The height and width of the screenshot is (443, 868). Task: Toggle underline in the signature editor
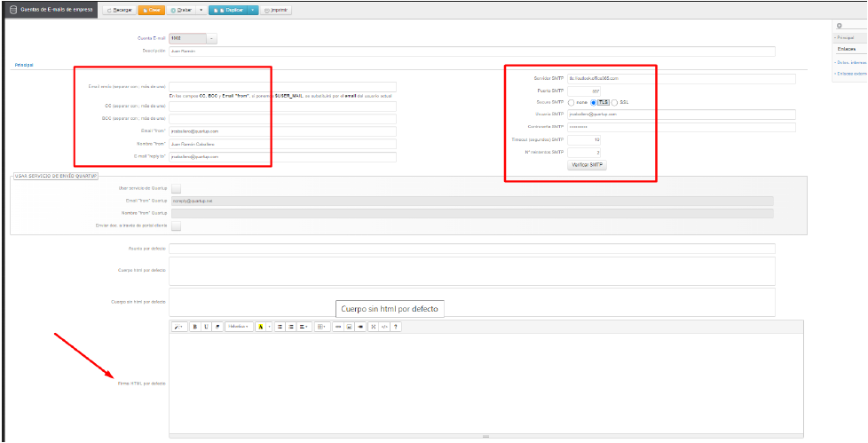206,327
